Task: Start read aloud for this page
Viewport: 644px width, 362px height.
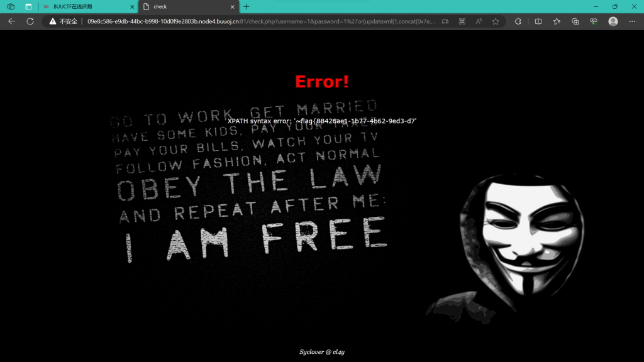Action: click(479, 21)
